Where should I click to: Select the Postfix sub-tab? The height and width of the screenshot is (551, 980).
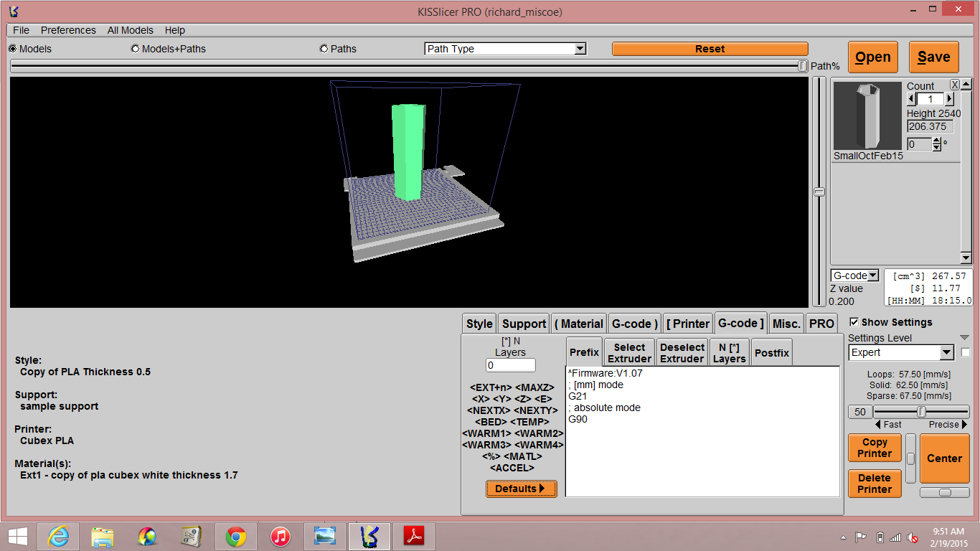tap(772, 352)
